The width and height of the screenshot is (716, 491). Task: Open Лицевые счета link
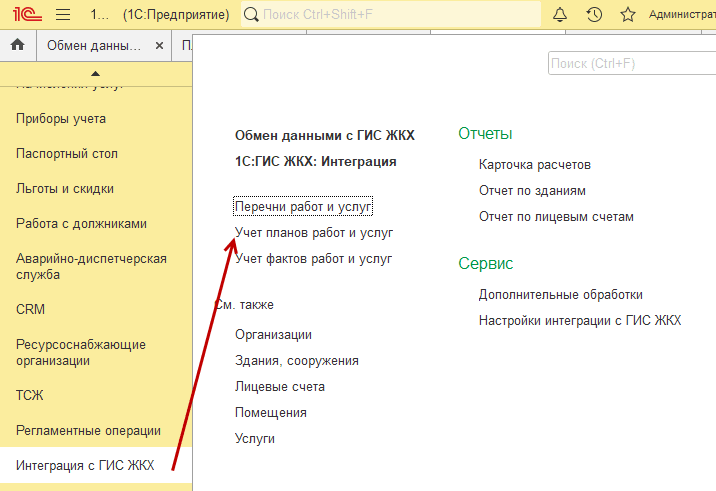280,387
